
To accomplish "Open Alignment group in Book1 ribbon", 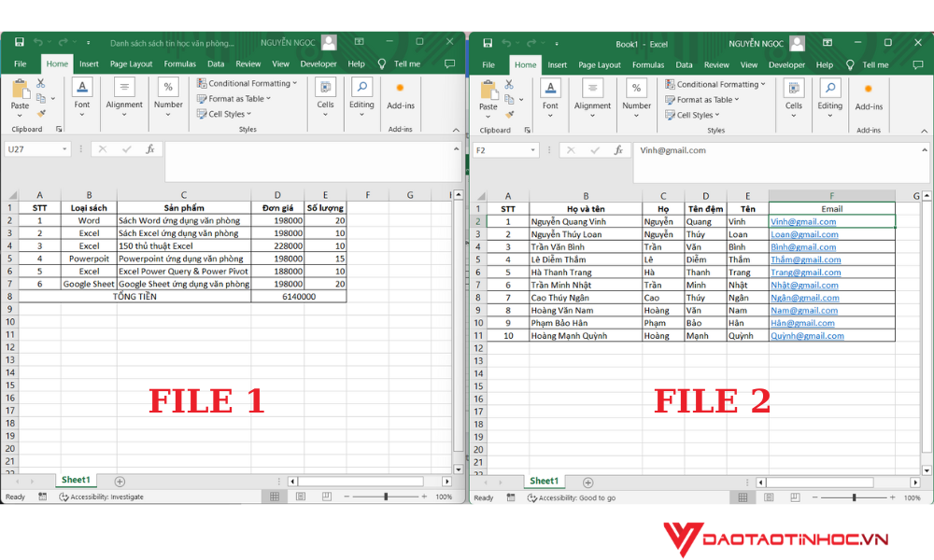I will [x=592, y=97].
